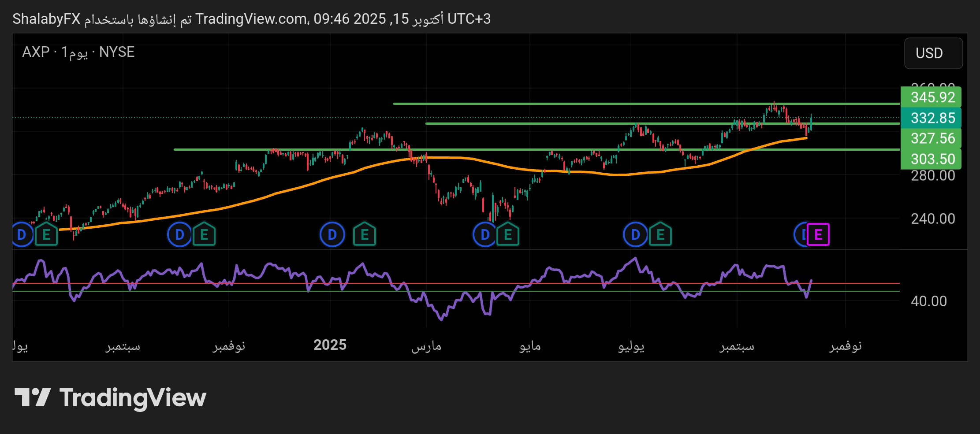This screenshot has width=980, height=434.
Task: Select the earnings E marker after July 2025
Action: [x=660, y=235]
